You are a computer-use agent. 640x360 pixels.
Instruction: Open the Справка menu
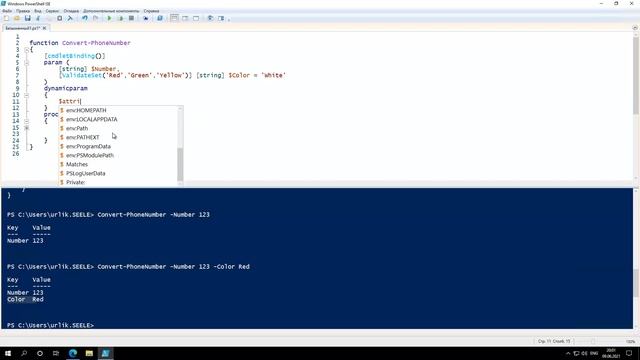point(151,11)
